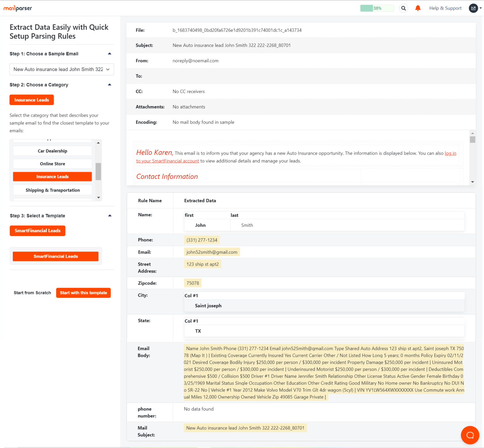Select the Car Dealership category
The height and width of the screenshot is (448, 484).
click(52, 151)
